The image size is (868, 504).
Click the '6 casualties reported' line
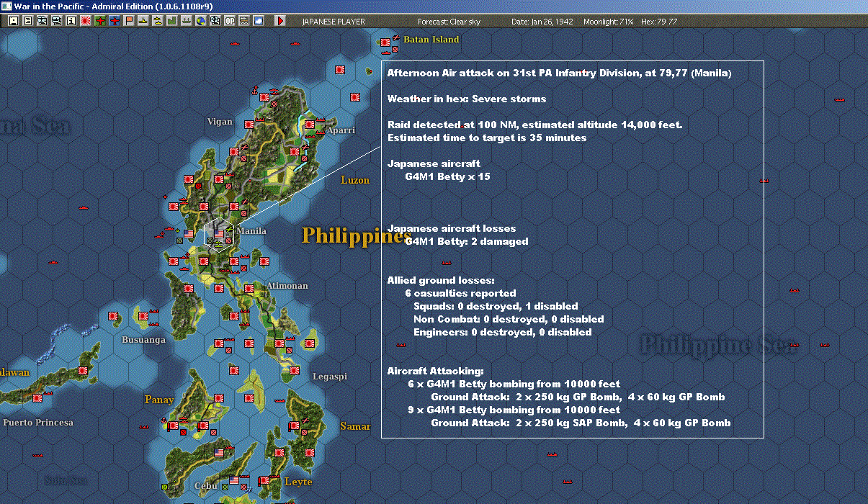click(460, 293)
